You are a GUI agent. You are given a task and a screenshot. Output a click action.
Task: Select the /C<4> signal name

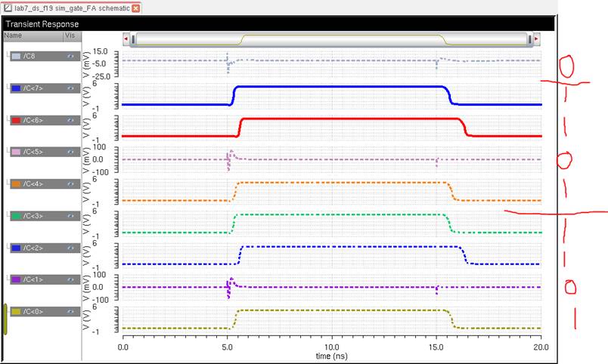click(x=33, y=184)
